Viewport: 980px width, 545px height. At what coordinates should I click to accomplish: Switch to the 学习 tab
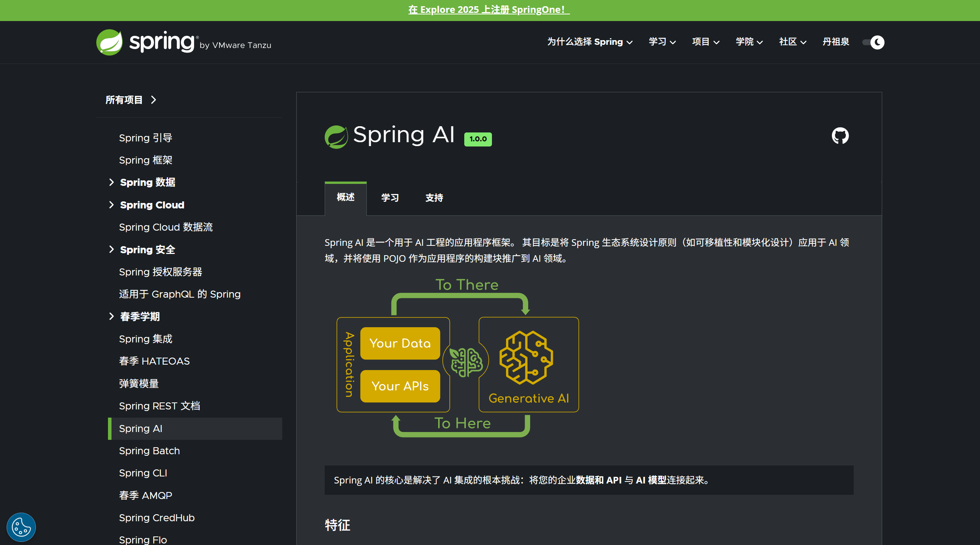pyautogui.click(x=390, y=198)
